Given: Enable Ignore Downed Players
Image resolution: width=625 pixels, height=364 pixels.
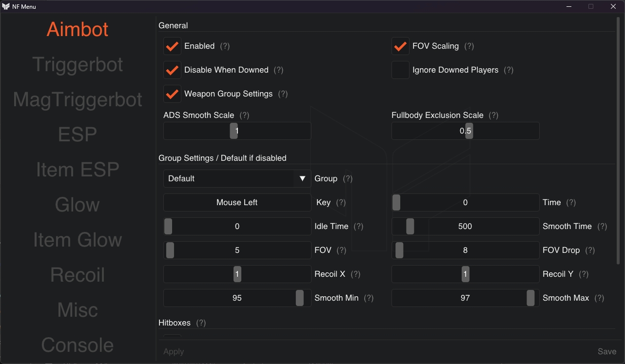Looking at the screenshot, I should coord(400,70).
